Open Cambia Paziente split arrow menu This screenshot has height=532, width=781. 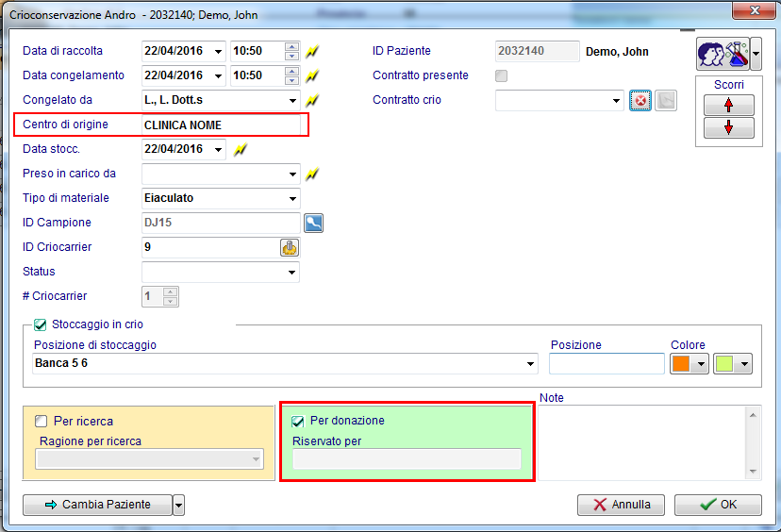(x=178, y=505)
